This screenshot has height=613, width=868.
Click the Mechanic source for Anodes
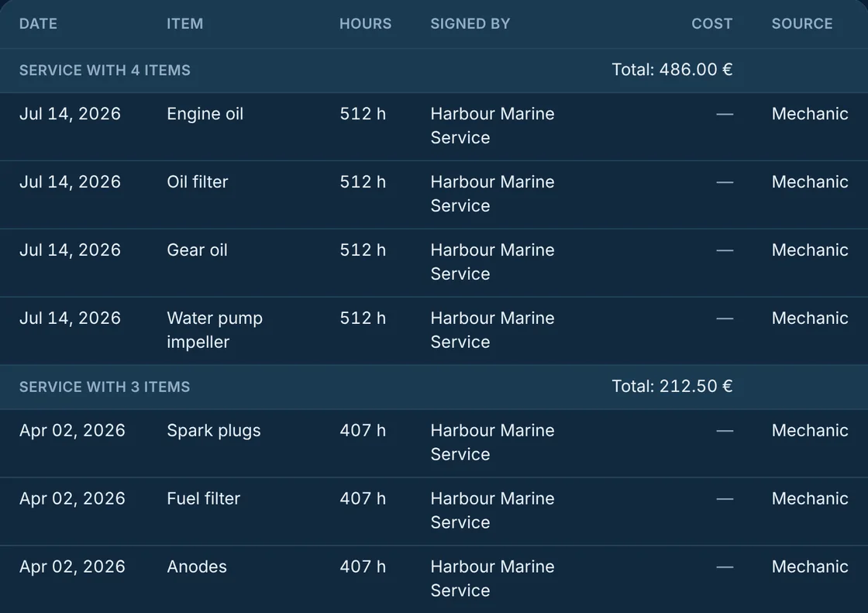[x=810, y=567]
